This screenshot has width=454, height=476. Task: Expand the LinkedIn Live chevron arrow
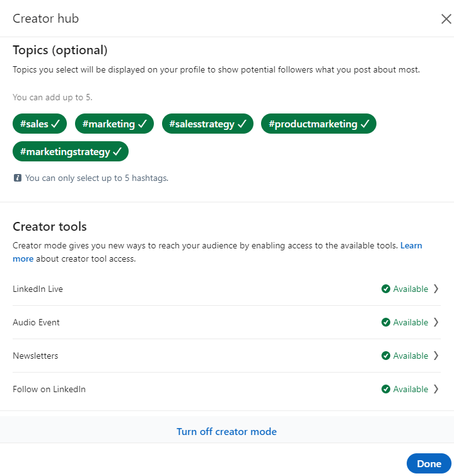click(x=436, y=289)
